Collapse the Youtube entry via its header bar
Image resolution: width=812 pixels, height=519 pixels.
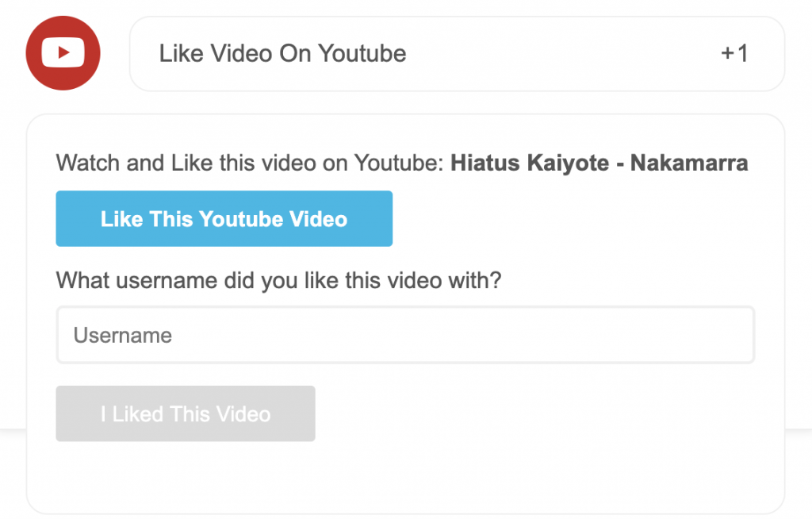pos(457,53)
